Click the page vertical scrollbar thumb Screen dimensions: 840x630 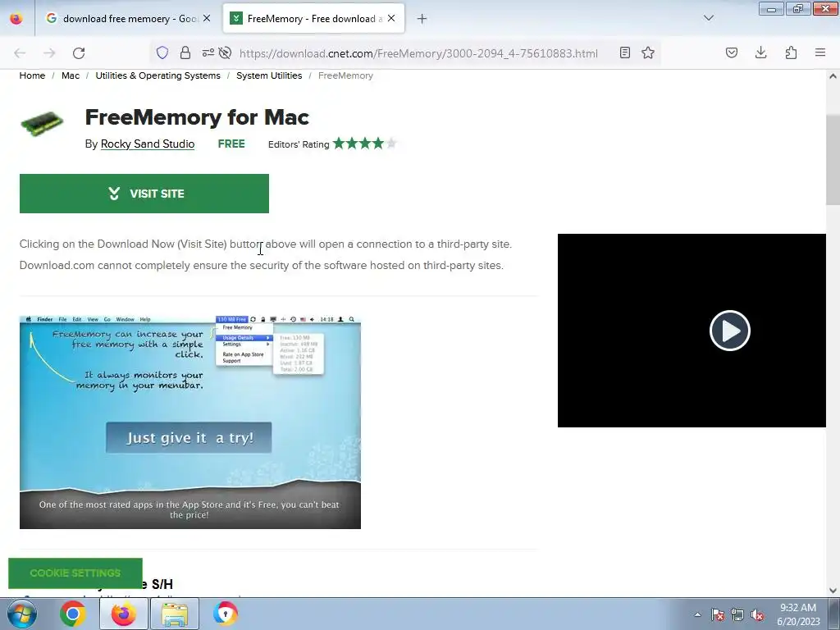tap(833, 160)
